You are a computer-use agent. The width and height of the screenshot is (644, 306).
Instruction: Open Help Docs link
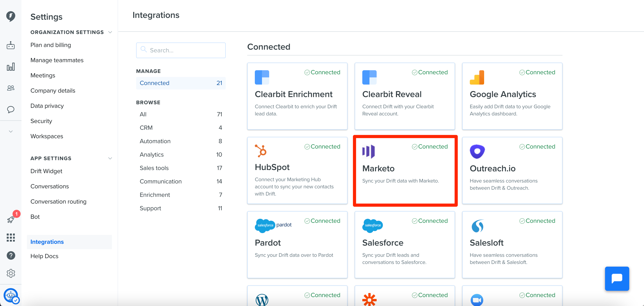[45, 256]
